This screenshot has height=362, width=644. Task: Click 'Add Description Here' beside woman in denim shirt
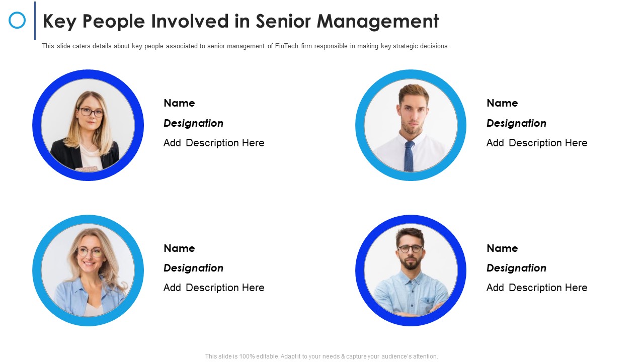pyautogui.click(x=214, y=288)
